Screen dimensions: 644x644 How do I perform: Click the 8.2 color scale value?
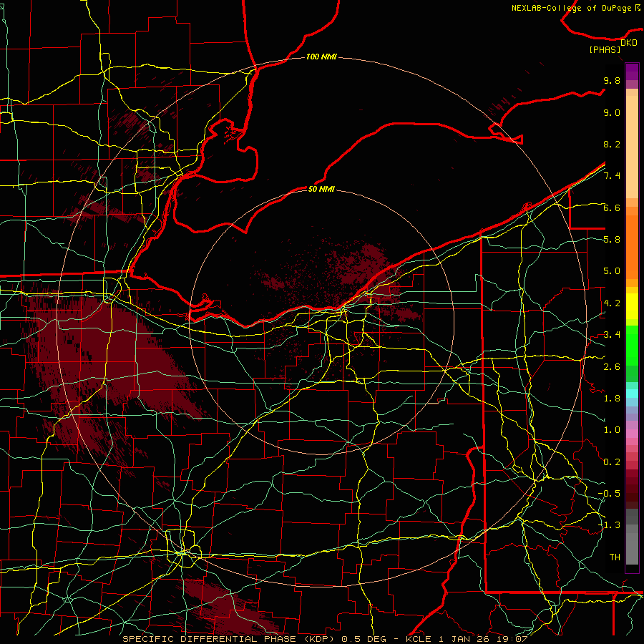[612, 144]
